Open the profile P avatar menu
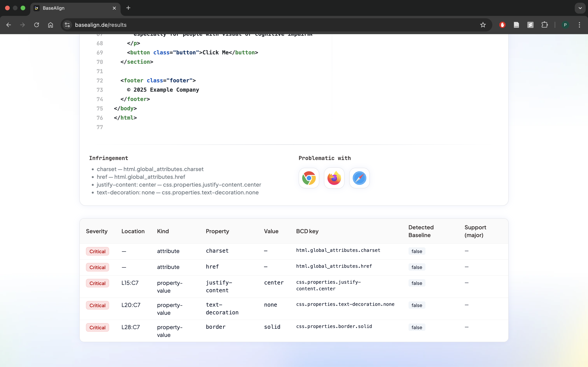Viewport: 588px width, 367px height. 565,25
